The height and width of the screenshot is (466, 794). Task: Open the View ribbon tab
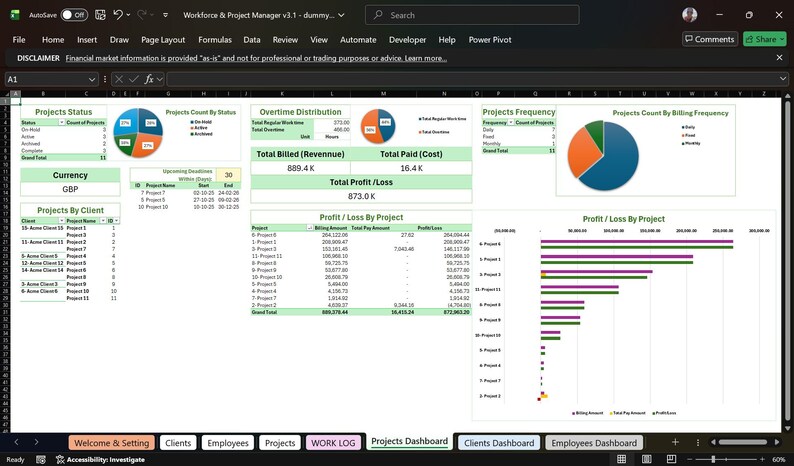(319, 40)
